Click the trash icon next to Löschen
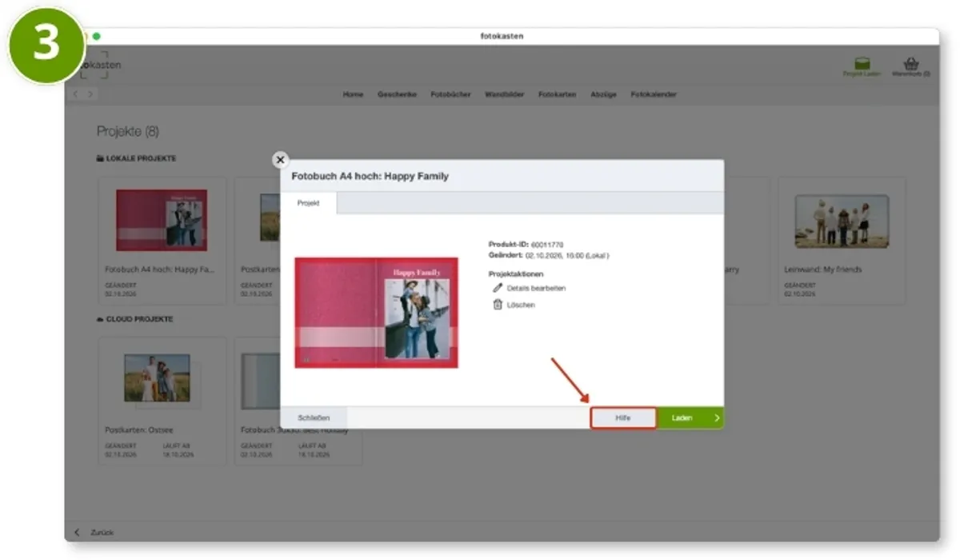Image resolution: width=960 pixels, height=560 pixels. click(x=498, y=305)
